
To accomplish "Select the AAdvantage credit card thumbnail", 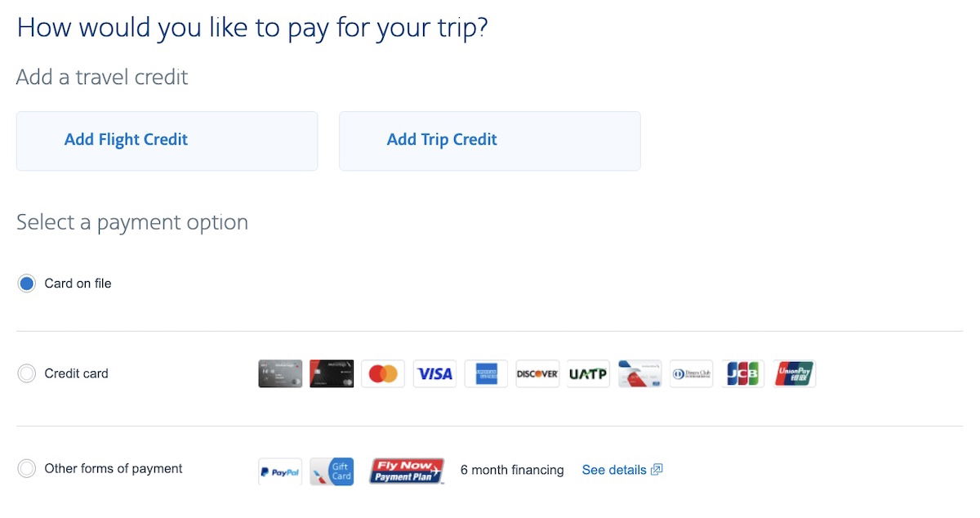I will point(279,373).
